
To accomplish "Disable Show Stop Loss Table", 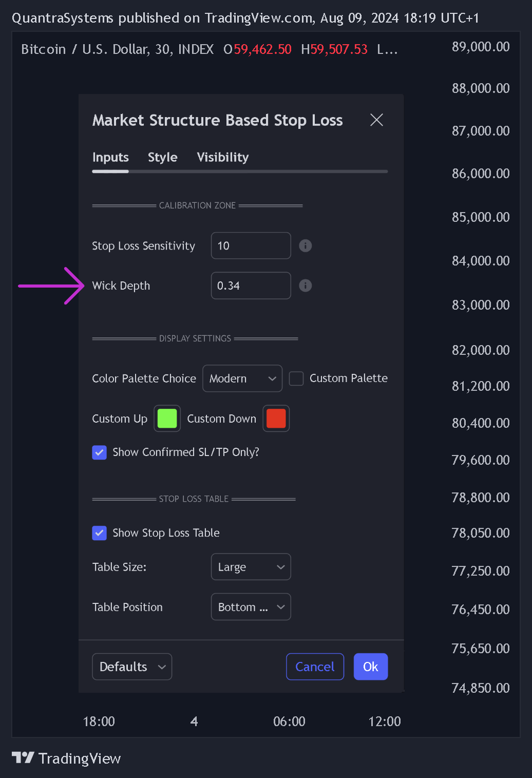I will 99,533.
